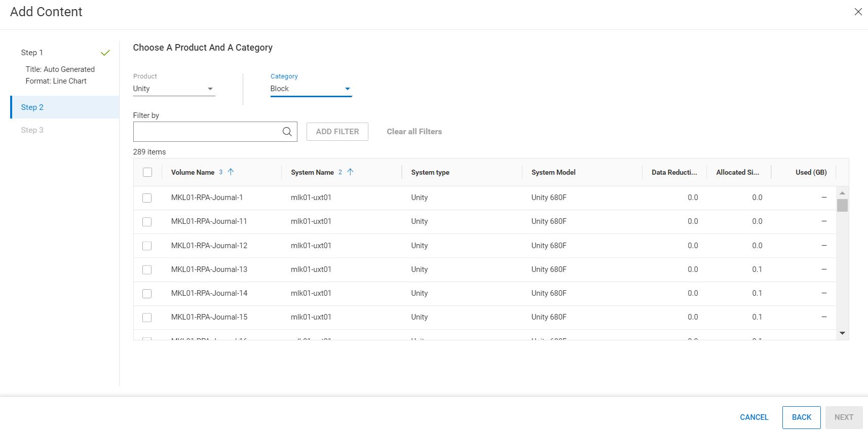The image size is (868, 432).
Task: Click the System Name sort arrow icon
Action: 350,172
